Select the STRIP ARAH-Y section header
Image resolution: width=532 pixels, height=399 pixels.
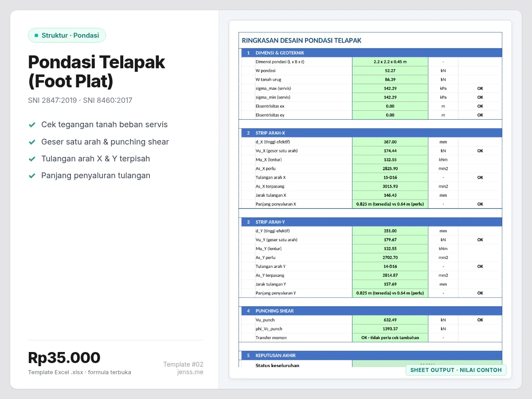click(x=372, y=222)
